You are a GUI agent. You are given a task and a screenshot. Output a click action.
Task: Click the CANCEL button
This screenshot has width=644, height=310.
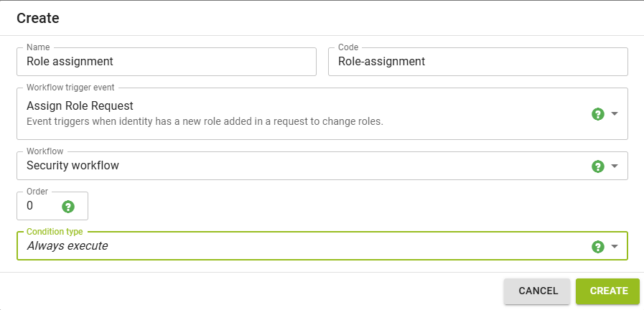[x=538, y=291]
